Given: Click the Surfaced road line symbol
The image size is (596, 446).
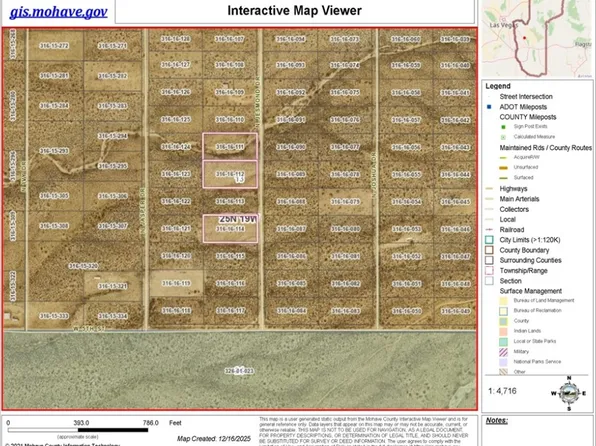Looking at the screenshot, I should tap(503, 178).
